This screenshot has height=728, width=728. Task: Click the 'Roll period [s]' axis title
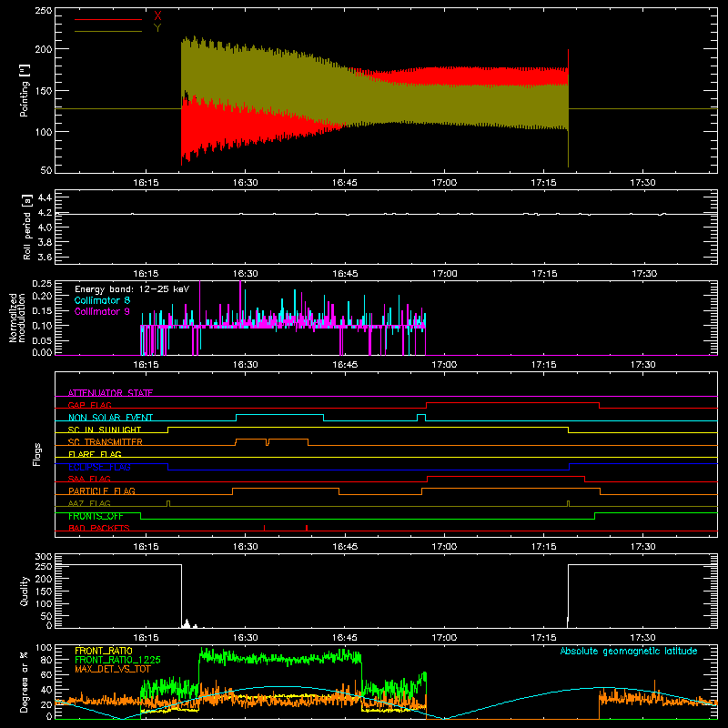27,227
